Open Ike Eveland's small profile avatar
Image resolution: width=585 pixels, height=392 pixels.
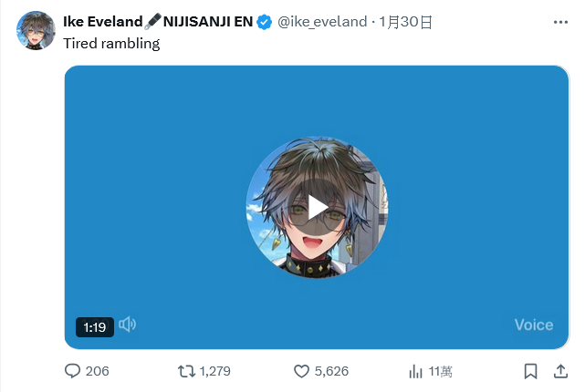point(36,31)
